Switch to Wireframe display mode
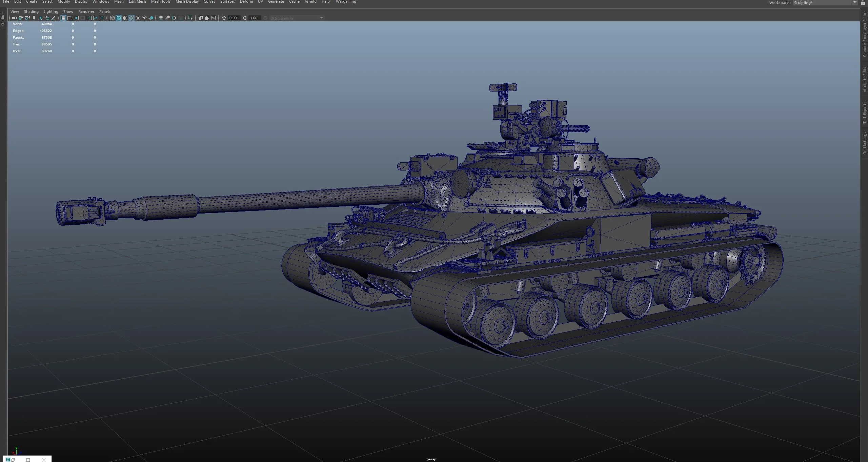The image size is (868, 462). click(x=112, y=18)
